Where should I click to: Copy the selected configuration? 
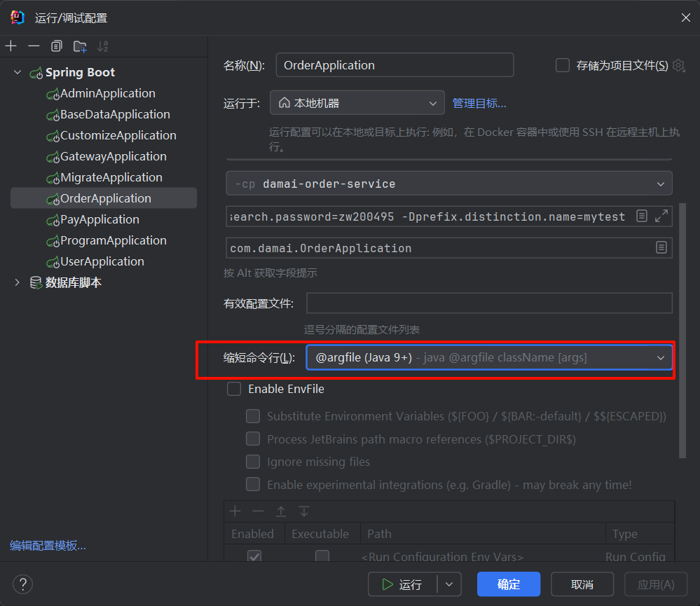(57, 46)
